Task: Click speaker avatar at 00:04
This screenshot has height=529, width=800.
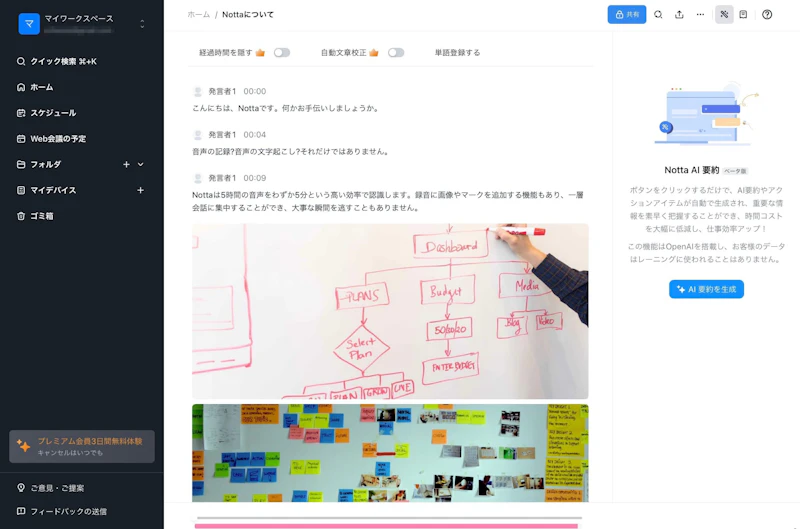Action: (198, 135)
